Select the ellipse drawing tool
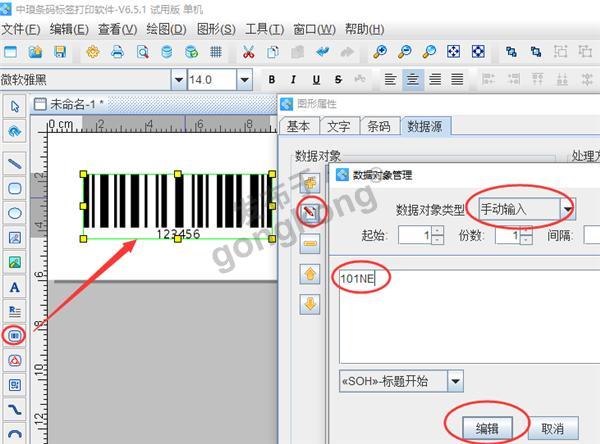The height and width of the screenshot is (444, 600). [15, 213]
